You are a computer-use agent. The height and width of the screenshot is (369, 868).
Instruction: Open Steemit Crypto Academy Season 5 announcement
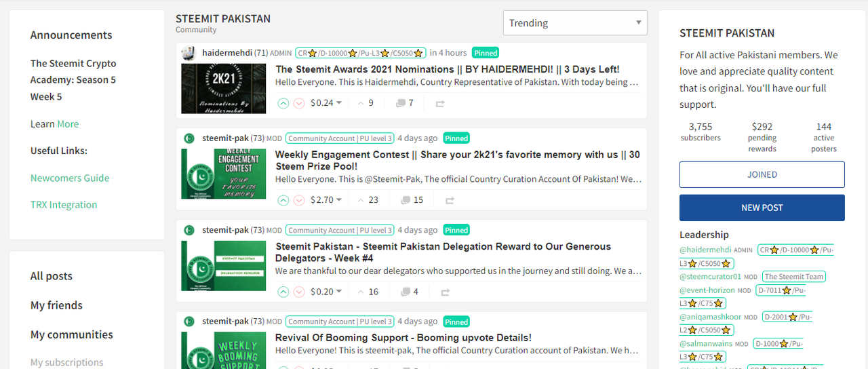pos(73,80)
